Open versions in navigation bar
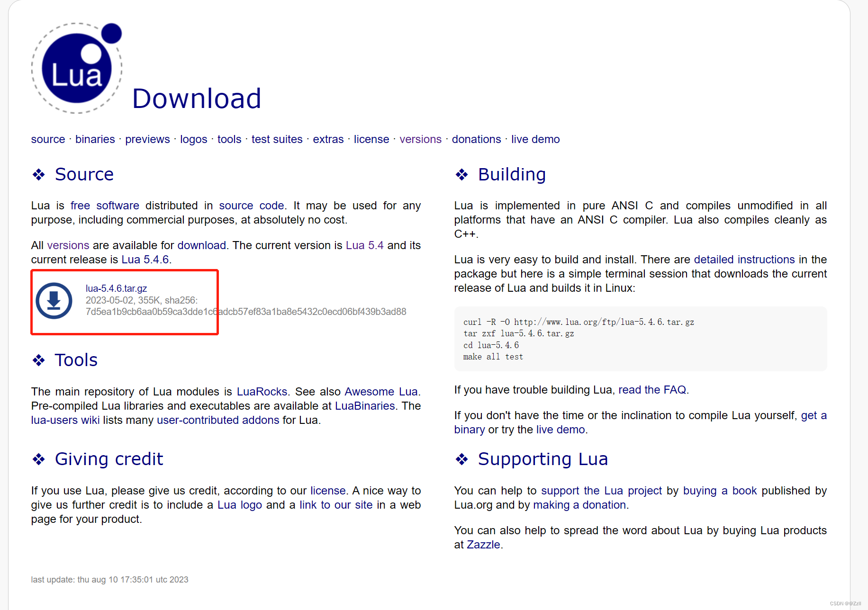Viewport: 868px width, 610px height. click(420, 139)
